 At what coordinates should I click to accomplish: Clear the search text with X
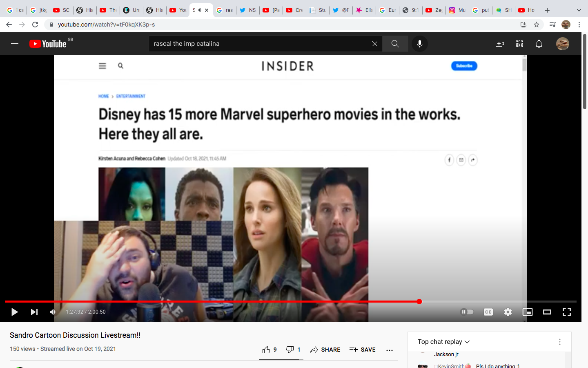[x=374, y=44]
